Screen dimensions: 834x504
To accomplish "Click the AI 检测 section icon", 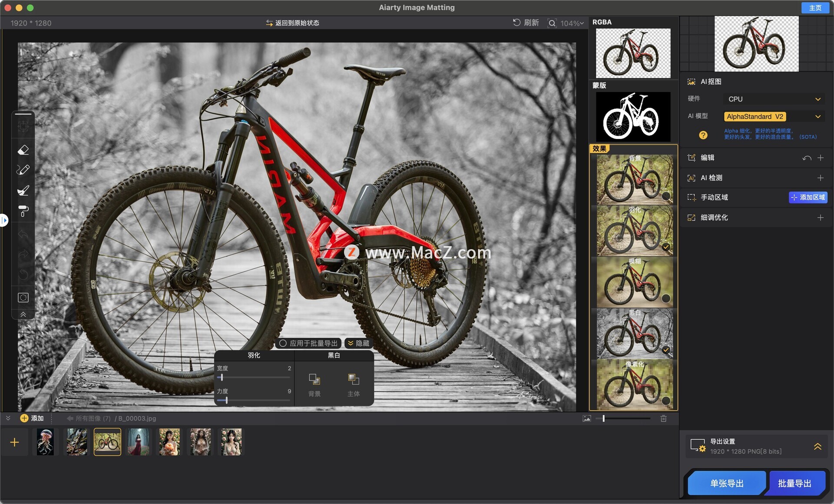I will point(691,178).
